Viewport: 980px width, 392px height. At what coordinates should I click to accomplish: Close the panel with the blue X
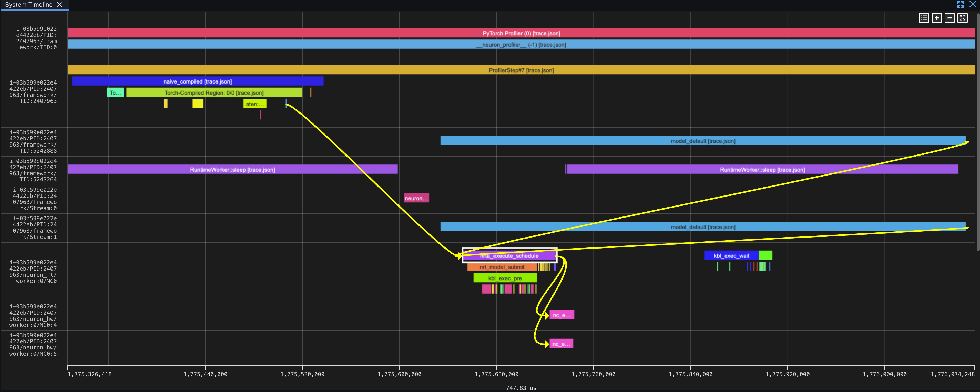[973, 4]
